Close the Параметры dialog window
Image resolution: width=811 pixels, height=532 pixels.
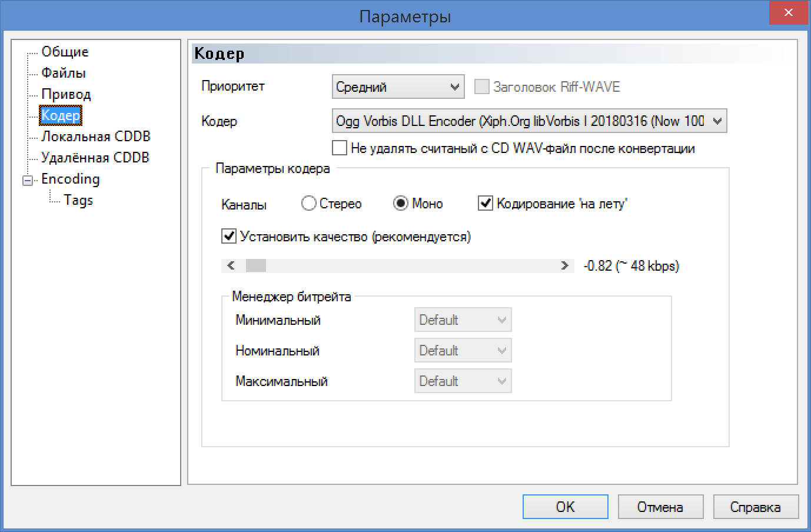[789, 13]
